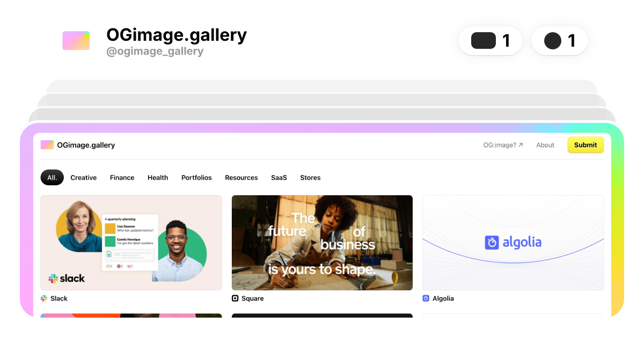
Task: Click the rounded rectangle counter badge
Action: pyautogui.click(x=490, y=41)
